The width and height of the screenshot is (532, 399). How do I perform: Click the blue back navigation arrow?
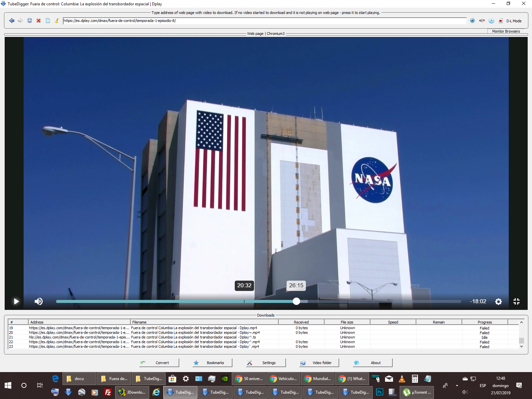click(x=12, y=21)
